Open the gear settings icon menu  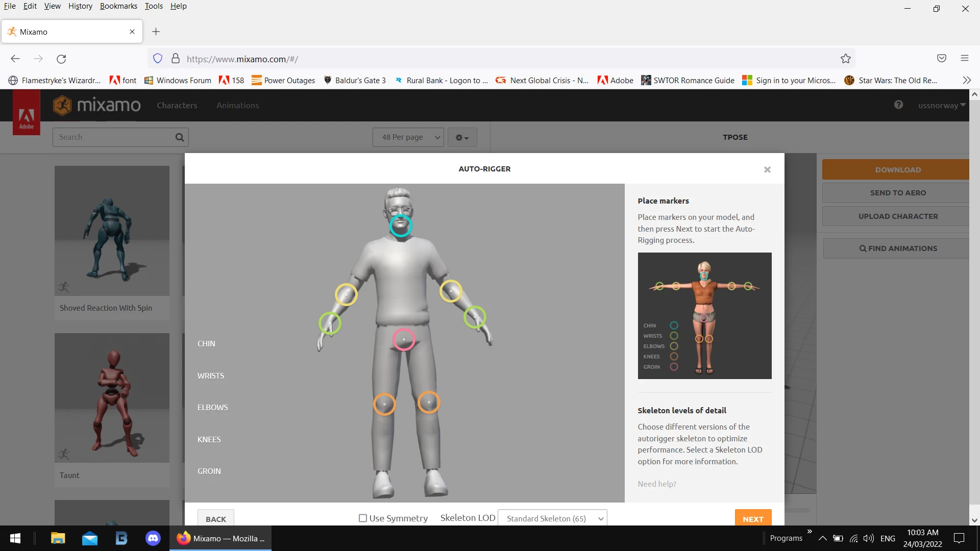pos(462,138)
